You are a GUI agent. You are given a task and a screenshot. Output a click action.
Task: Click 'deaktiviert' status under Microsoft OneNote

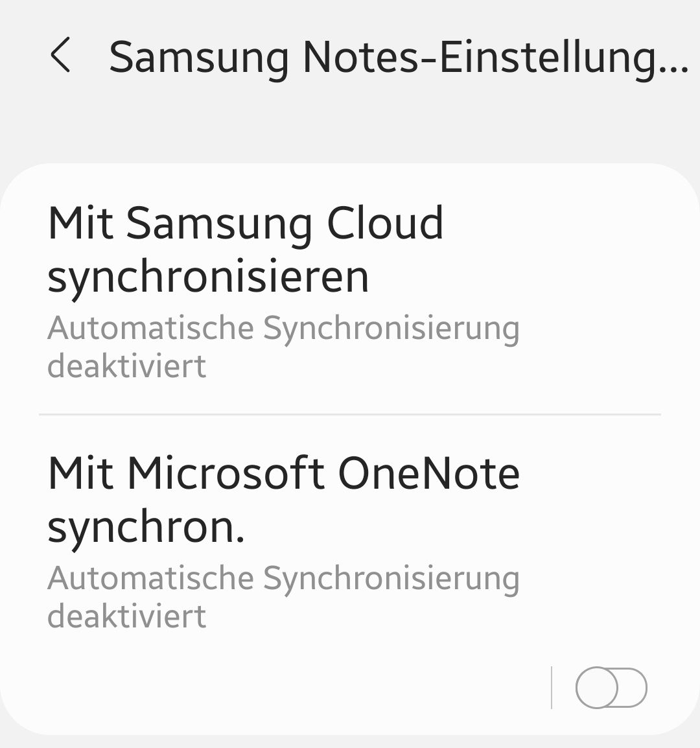click(127, 616)
